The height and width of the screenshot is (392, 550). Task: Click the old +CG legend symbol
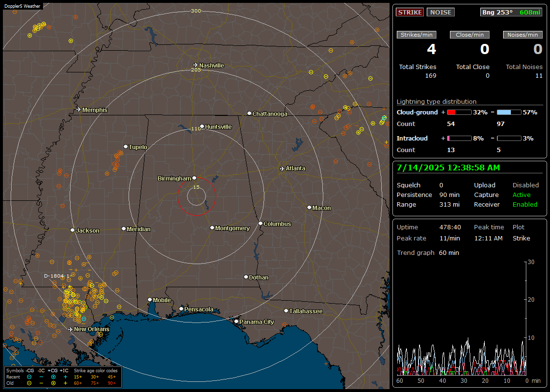tap(53, 383)
